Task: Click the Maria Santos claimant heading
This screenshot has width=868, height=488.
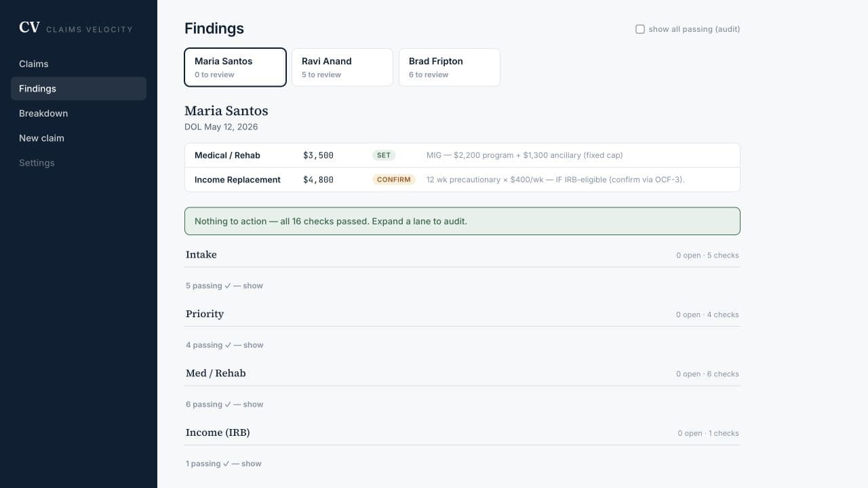Action: [x=226, y=110]
